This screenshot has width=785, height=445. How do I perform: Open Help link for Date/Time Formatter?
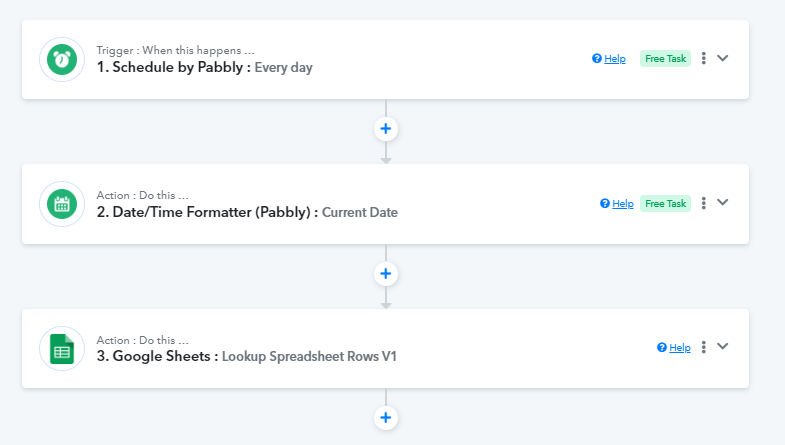point(617,203)
